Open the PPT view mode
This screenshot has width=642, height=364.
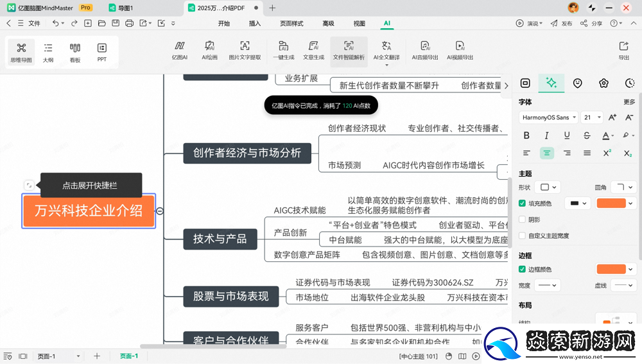click(102, 52)
